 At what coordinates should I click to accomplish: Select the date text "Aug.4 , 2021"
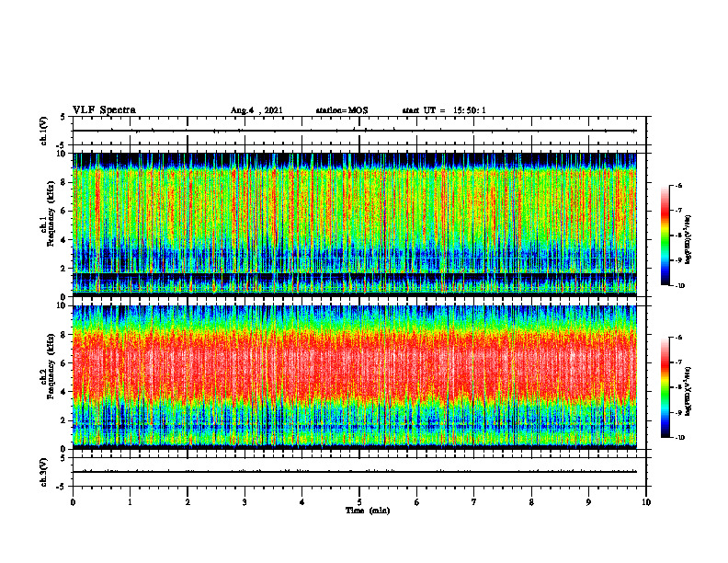click(x=256, y=110)
